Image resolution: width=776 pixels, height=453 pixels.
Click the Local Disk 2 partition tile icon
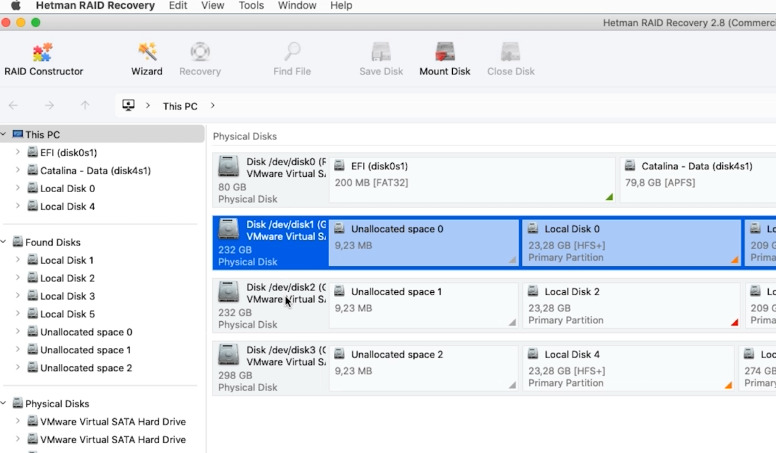coord(533,292)
